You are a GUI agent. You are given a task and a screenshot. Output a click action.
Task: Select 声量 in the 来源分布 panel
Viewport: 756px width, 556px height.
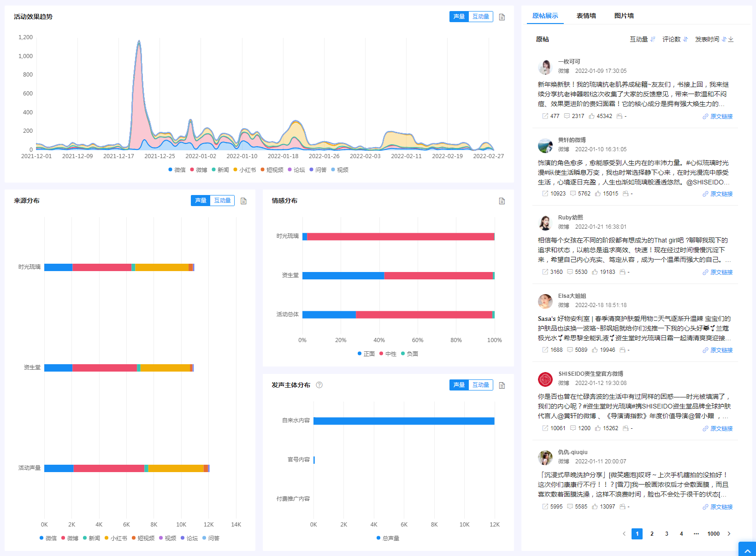pos(201,201)
